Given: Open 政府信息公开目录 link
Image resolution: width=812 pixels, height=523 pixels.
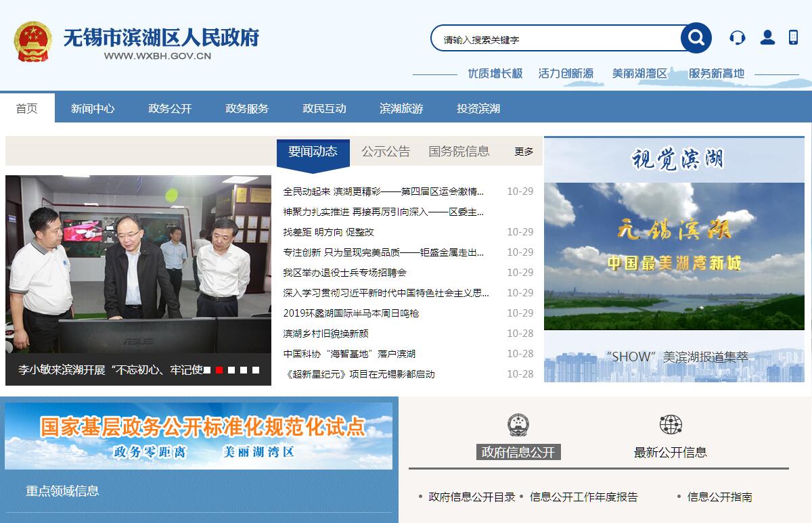Looking at the screenshot, I should click(472, 497).
